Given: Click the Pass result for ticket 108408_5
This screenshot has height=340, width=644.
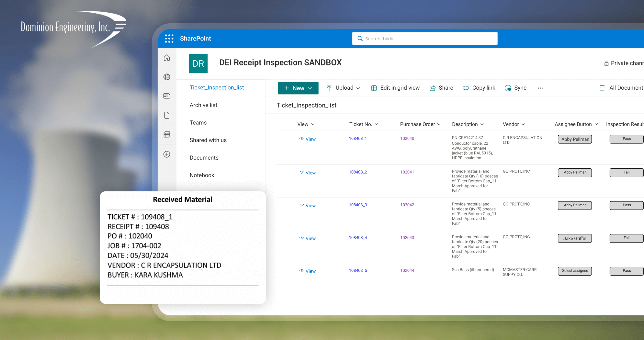Looking at the screenshot, I should coord(627,271).
